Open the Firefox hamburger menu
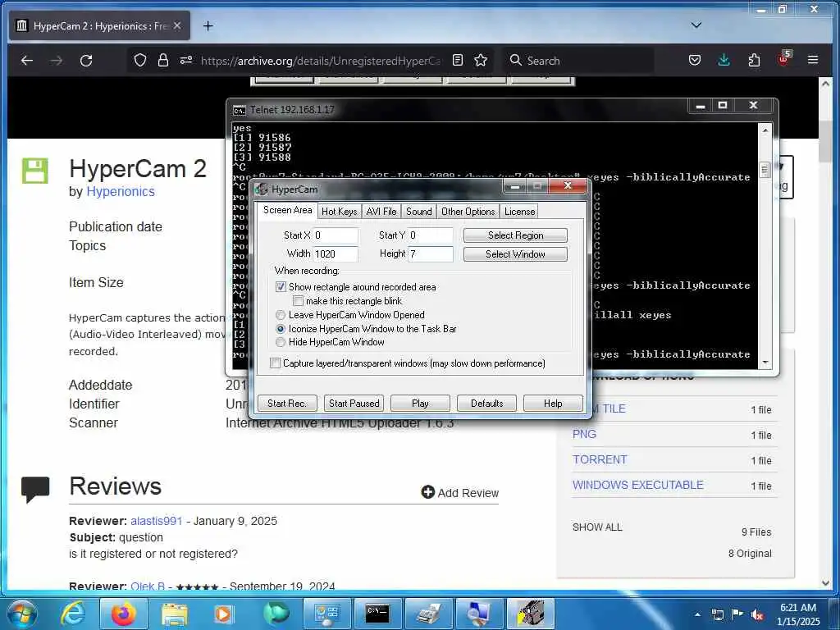840x630 pixels. click(813, 60)
